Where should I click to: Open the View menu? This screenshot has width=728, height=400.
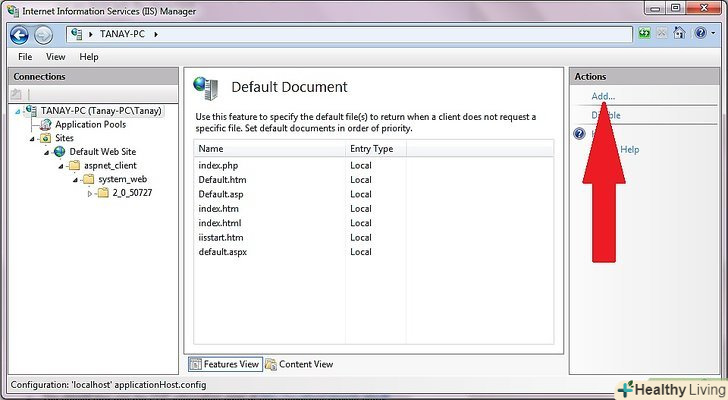pyautogui.click(x=55, y=57)
